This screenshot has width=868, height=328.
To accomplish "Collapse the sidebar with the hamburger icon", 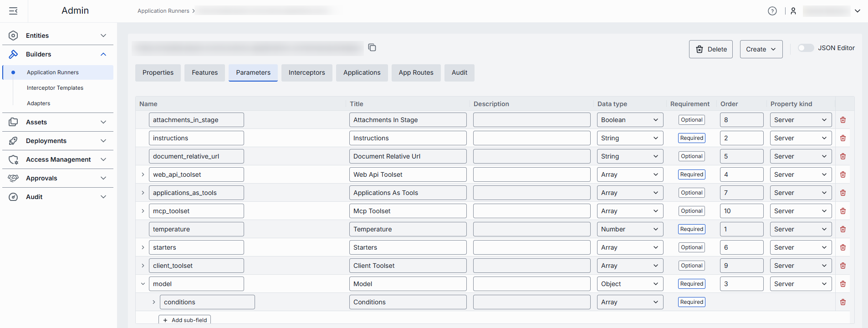I will tap(13, 11).
